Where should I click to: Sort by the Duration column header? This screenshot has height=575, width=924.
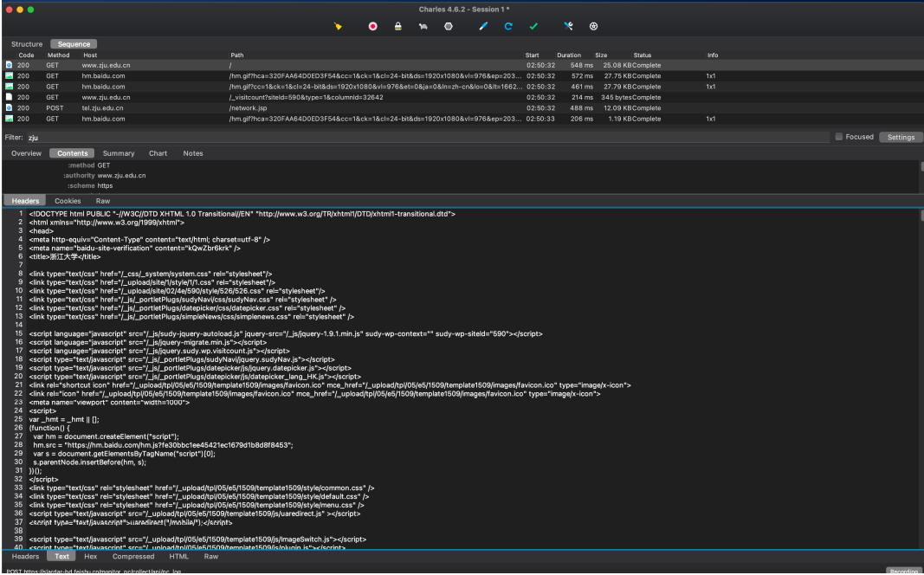pos(569,55)
